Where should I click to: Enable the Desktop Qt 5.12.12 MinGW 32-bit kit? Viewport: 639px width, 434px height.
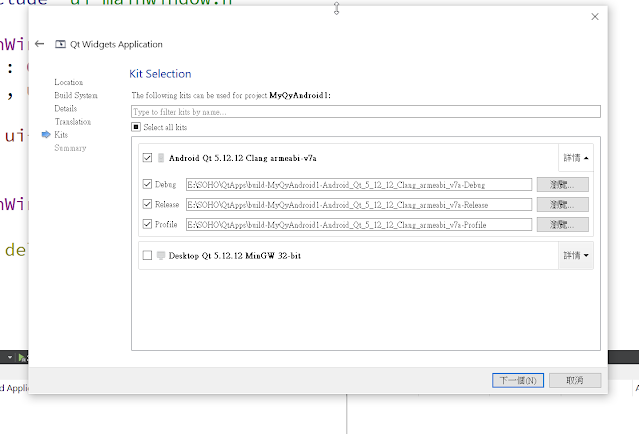(x=148, y=256)
